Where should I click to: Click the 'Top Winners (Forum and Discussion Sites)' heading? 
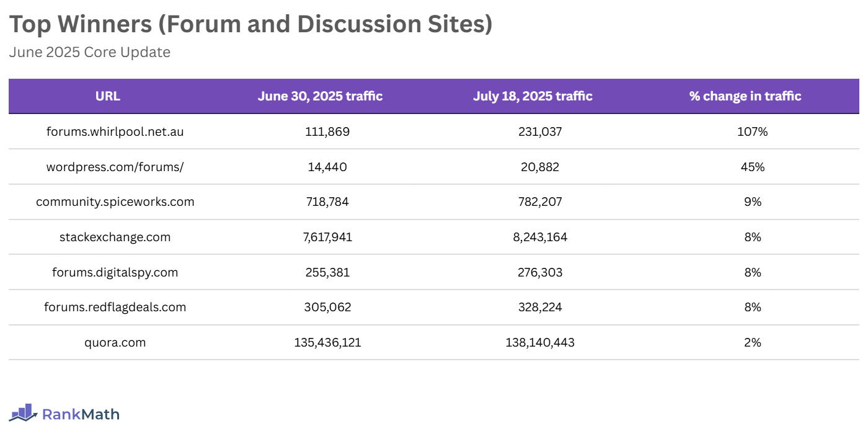click(x=251, y=24)
